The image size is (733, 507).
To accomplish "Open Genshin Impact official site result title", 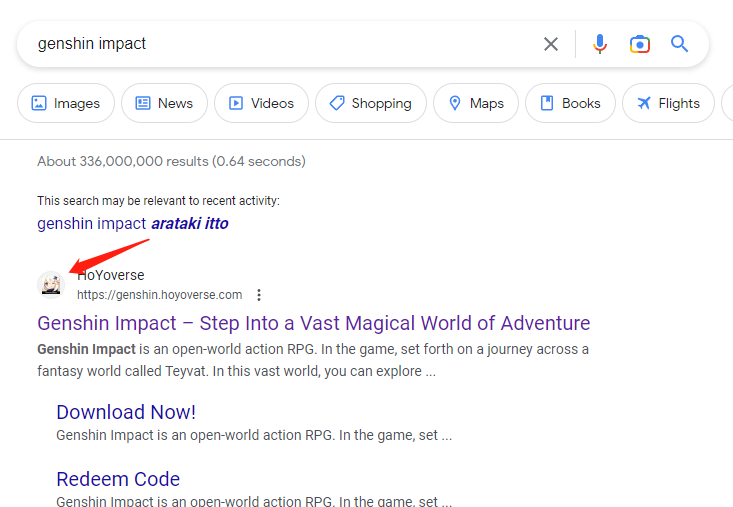I will pyautogui.click(x=314, y=323).
